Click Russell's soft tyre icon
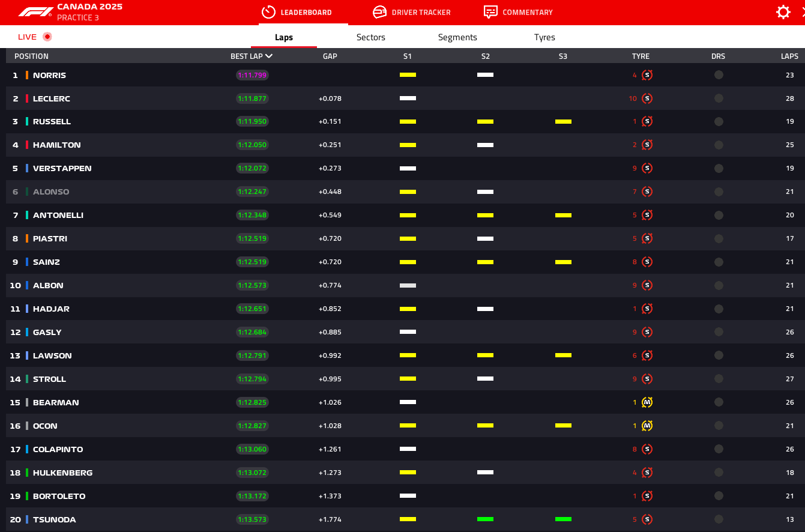This screenshot has height=532, width=805. [647, 121]
